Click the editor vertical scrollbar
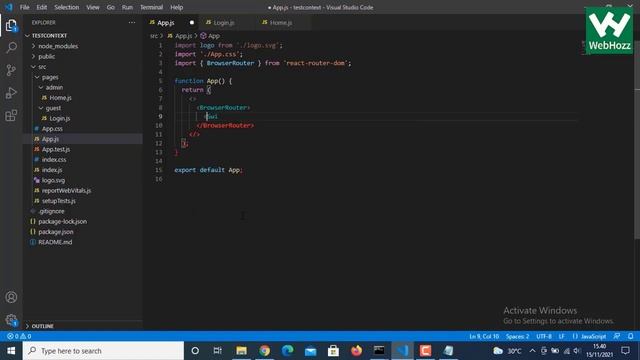Image resolution: width=640 pixels, height=360 pixels. (x=637, y=163)
